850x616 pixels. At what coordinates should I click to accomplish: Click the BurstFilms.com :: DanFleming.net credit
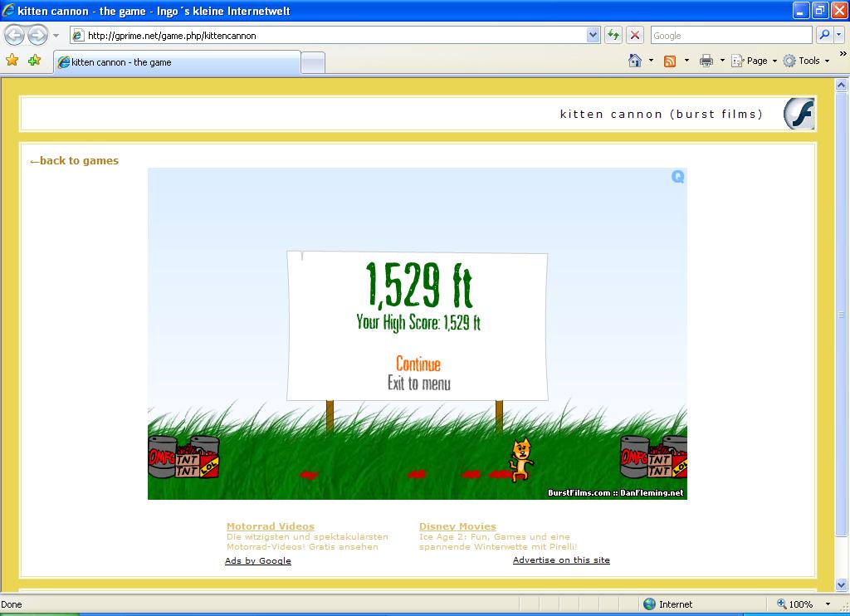pos(615,493)
